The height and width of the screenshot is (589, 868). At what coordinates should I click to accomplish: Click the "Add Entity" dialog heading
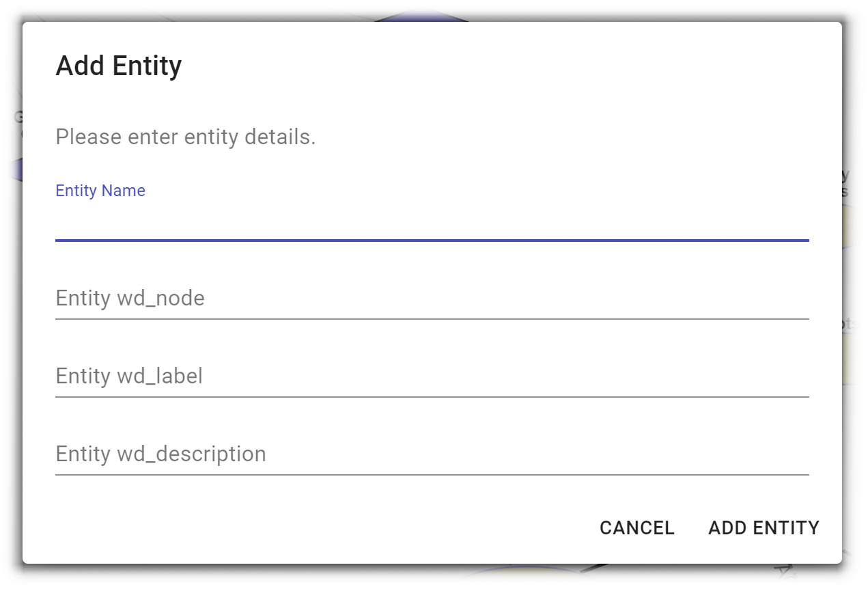[x=119, y=66]
